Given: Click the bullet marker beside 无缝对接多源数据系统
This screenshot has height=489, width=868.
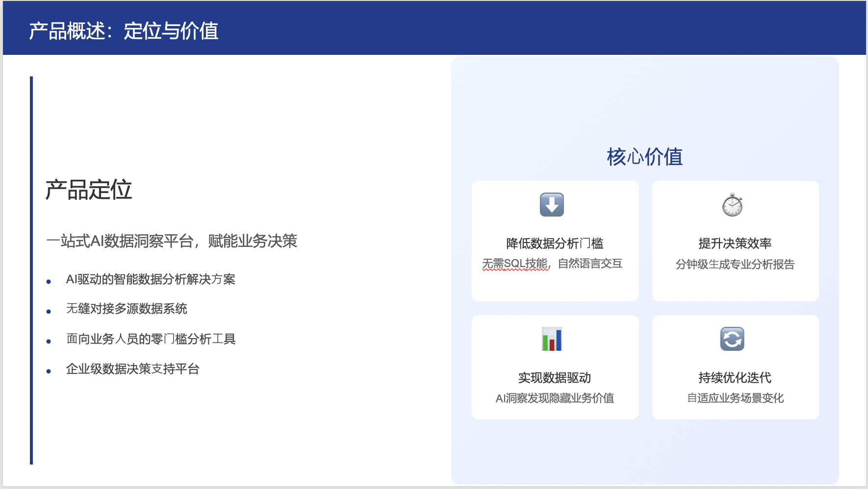Looking at the screenshot, I should pyautogui.click(x=48, y=311).
